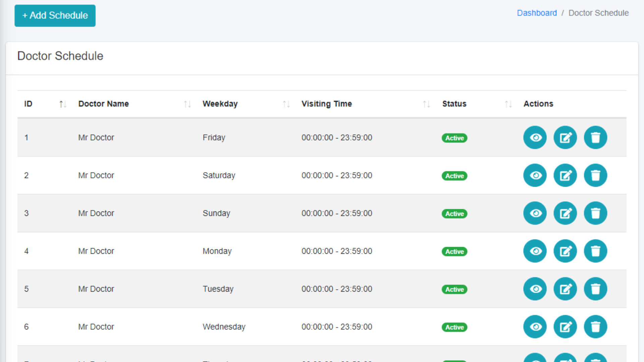Viewport: 644px width, 362px height.
Task: Click the Active badge in Friday row
Action: (454, 138)
